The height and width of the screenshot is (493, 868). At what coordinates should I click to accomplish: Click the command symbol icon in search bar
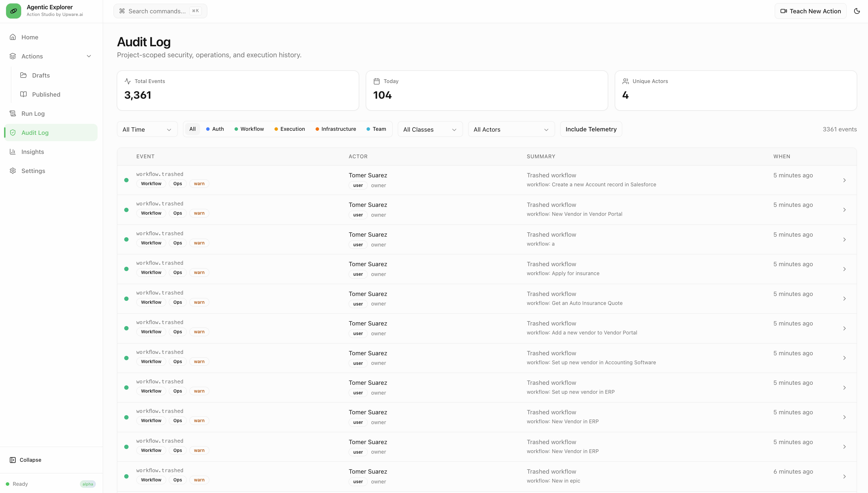(x=122, y=11)
